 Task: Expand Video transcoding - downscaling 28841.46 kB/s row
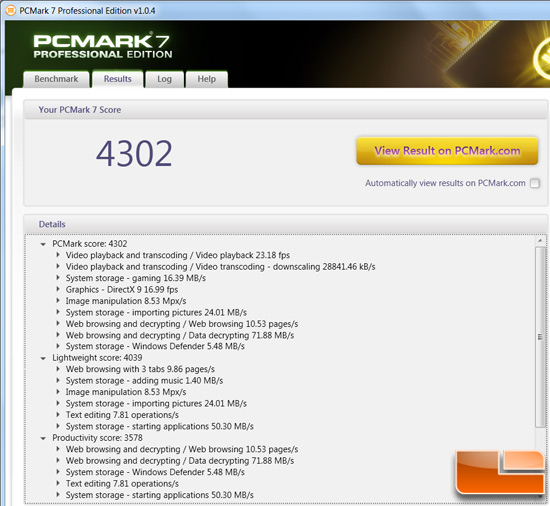tap(58, 267)
